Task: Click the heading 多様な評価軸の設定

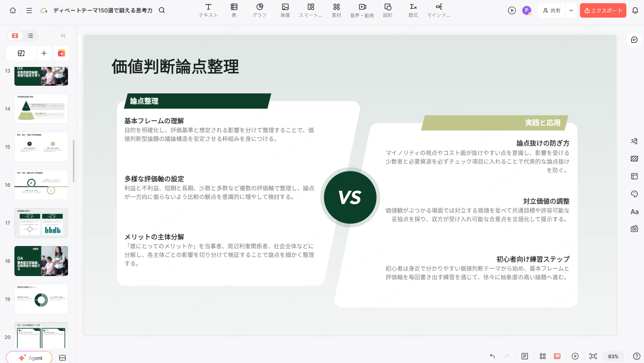Action: (154, 179)
